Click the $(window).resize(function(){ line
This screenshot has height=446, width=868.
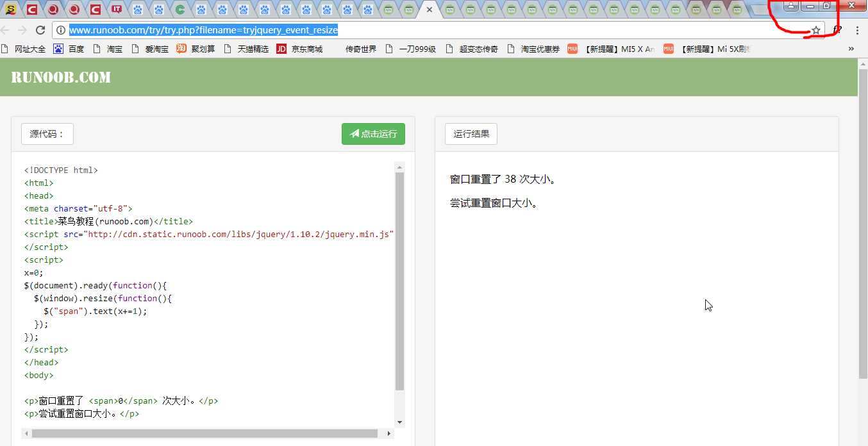pyautogui.click(x=103, y=299)
